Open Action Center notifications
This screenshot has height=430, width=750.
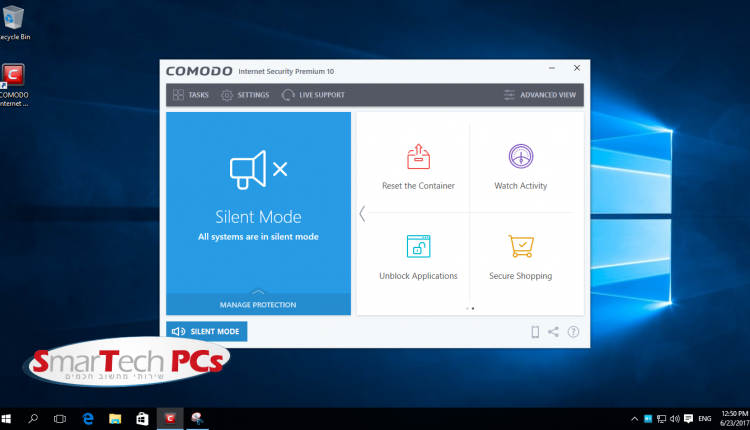click(x=688, y=419)
